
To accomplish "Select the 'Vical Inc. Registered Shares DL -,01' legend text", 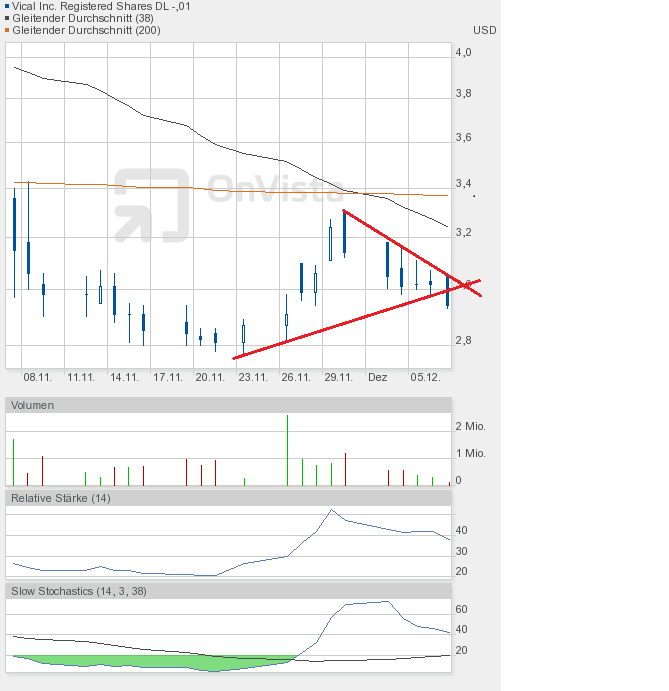I will tap(101, 6).
